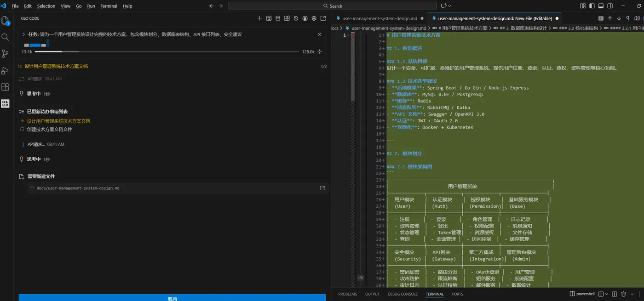Open the Source Control view in activity bar
Screen dimensions: 644x301
click(6, 54)
